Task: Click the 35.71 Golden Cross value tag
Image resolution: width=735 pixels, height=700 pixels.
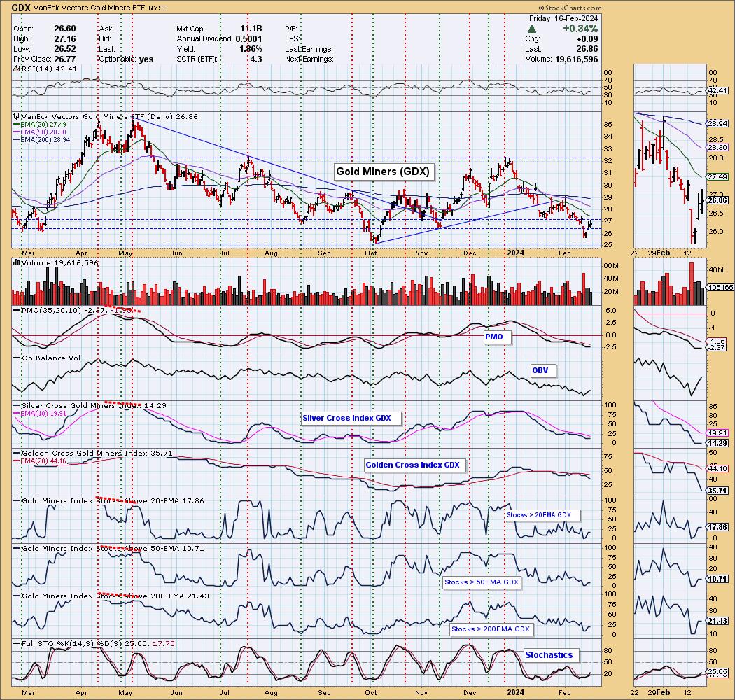Action: 718,491
